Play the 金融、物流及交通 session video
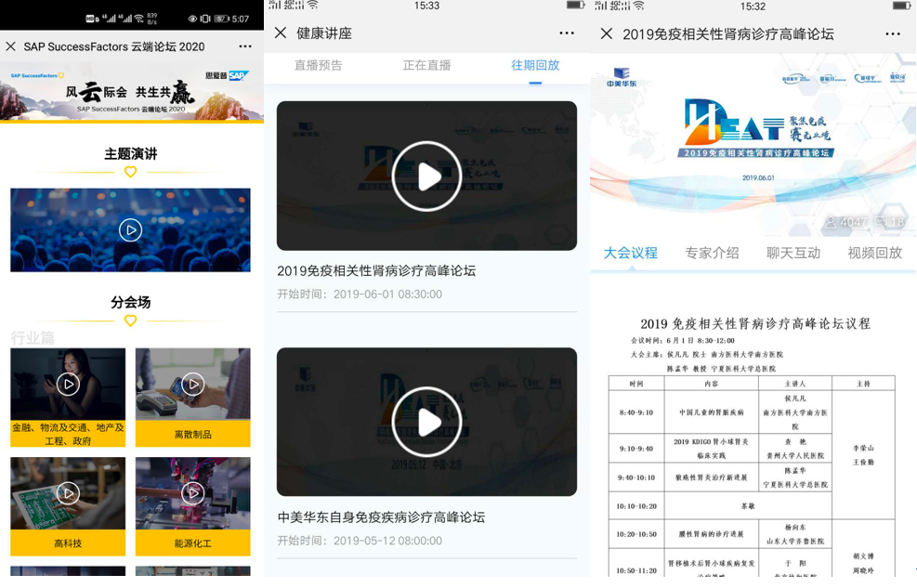 pos(69,385)
